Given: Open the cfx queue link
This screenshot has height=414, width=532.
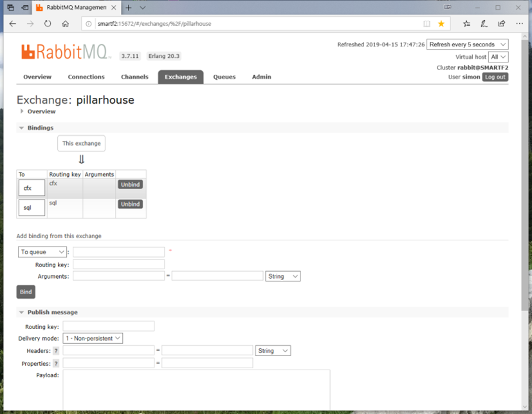Looking at the screenshot, I should coord(32,188).
